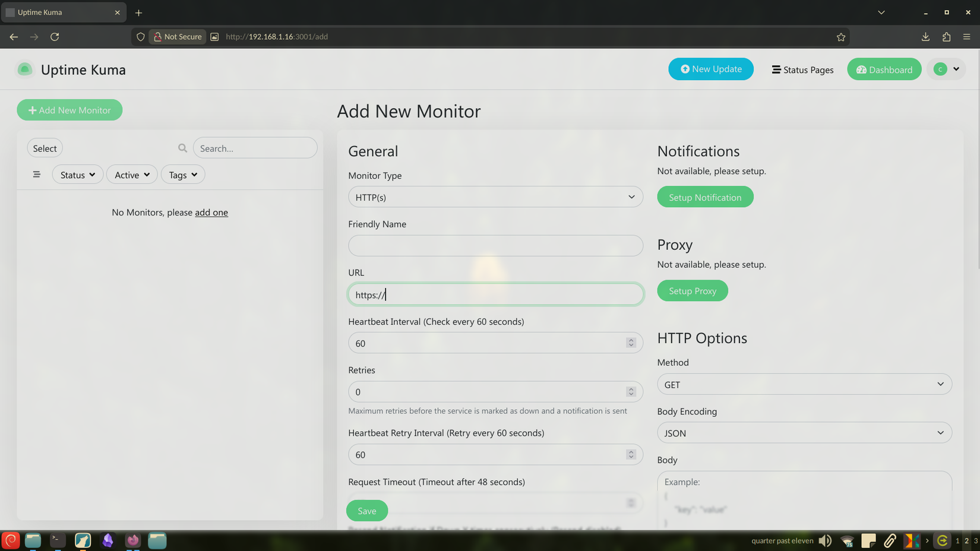Open the howling wolf app in taskbar
Viewport: 980px width, 551px height.
point(83,540)
